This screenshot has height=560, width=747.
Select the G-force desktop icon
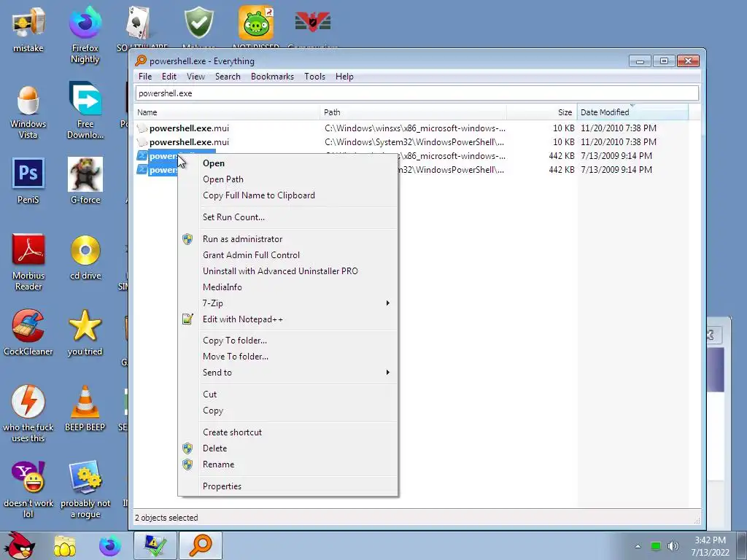click(85, 180)
